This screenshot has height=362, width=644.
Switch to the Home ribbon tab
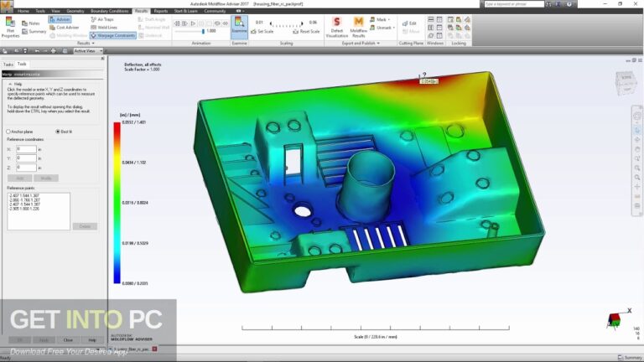coord(23,11)
